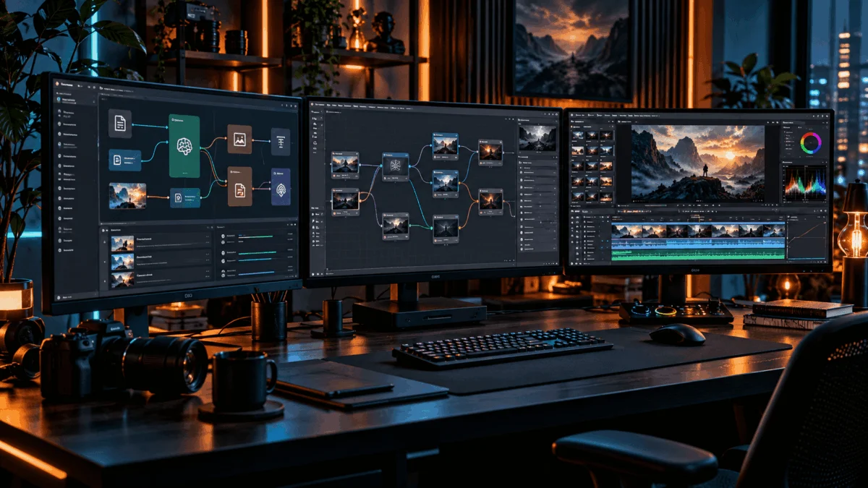Click the green brain node on left monitor
This screenshot has width=868, height=488.
point(184,145)
